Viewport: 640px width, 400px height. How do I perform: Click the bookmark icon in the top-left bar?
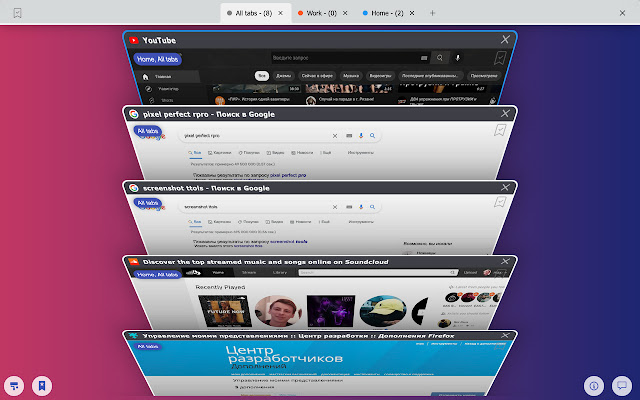tap(17, 13)
